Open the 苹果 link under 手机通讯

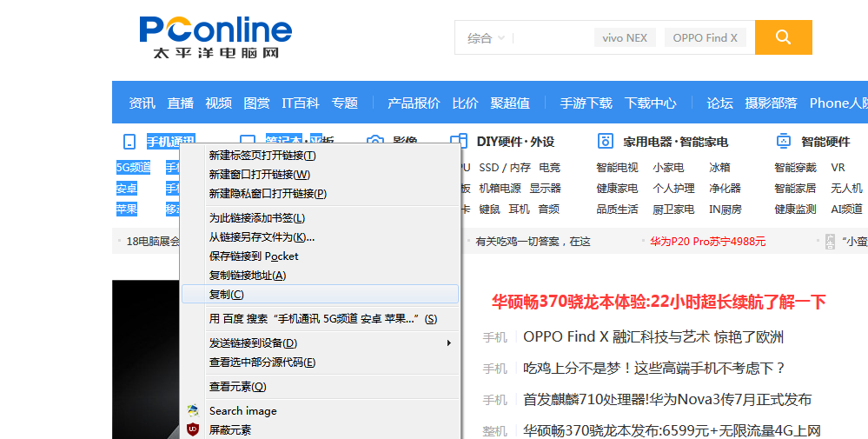(x=127, y=210)
